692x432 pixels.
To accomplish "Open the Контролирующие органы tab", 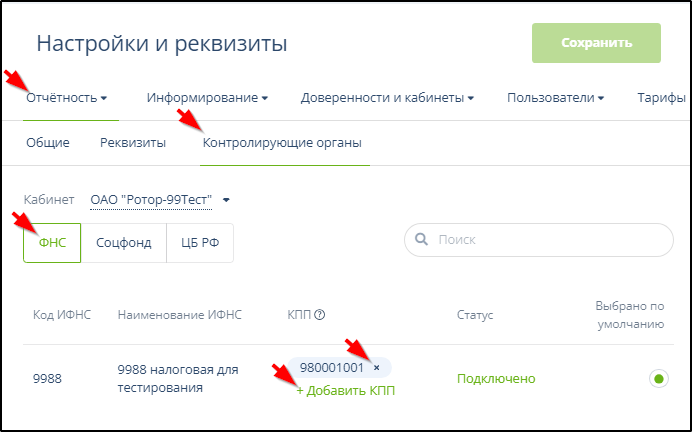I will pyautogui.click(x=282, y=143).
